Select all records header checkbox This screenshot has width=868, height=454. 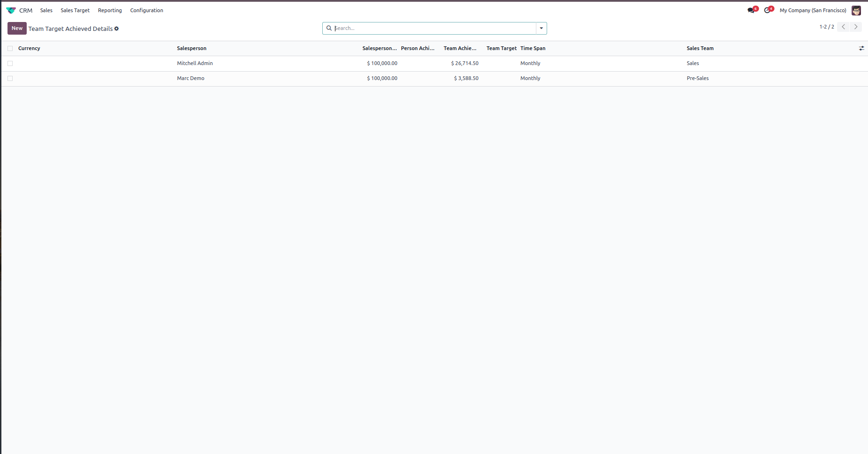10,48
